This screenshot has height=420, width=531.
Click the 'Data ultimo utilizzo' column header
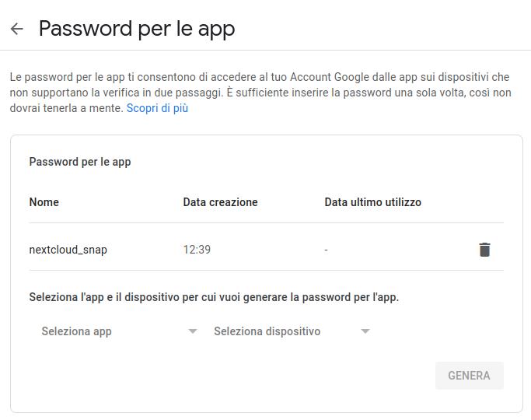pos(373,202)
